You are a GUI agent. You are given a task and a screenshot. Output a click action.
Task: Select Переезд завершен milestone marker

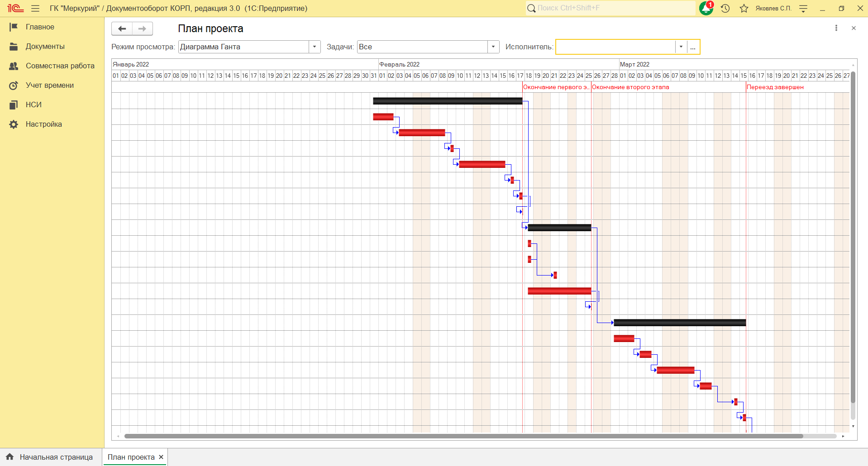(775, 87)
